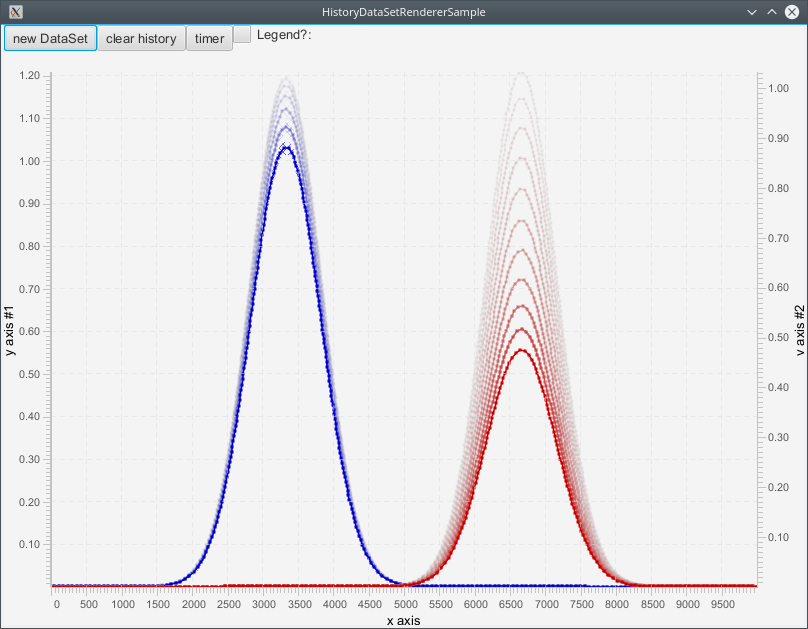The height and width of the screenshot is (629, 808).
Task: Start the timer button
Action: point(209,38)
